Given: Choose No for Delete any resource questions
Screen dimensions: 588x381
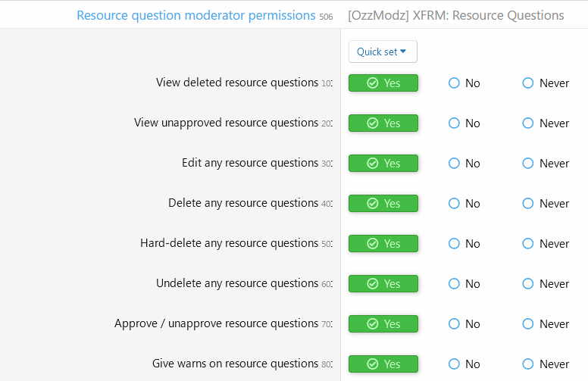Looking at the screenshot, I should point(464,203).
